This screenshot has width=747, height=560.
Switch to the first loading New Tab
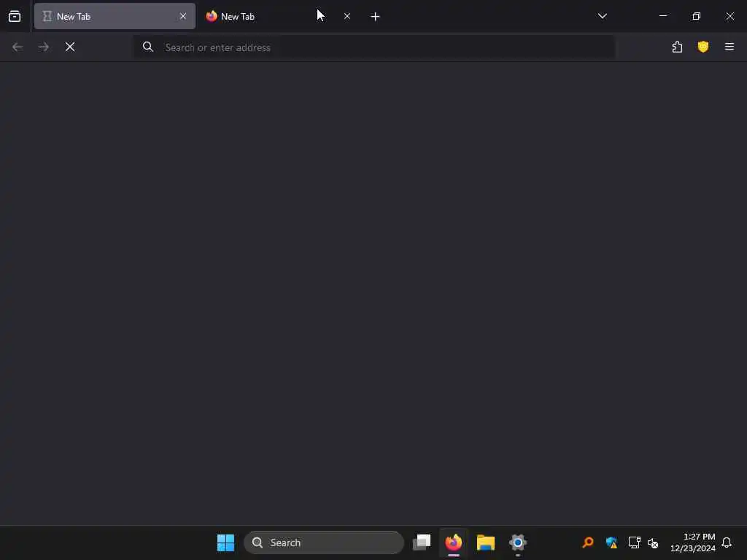[x=115, y=16]
